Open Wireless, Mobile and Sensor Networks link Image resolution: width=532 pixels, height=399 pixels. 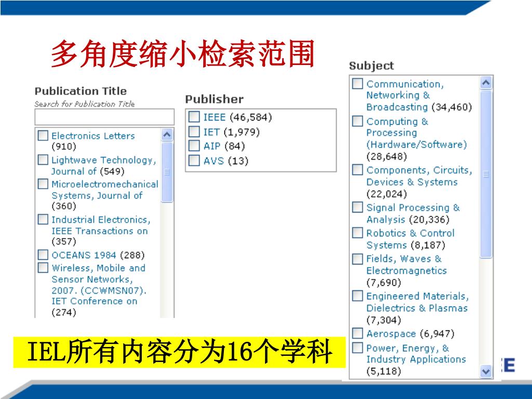99,284
